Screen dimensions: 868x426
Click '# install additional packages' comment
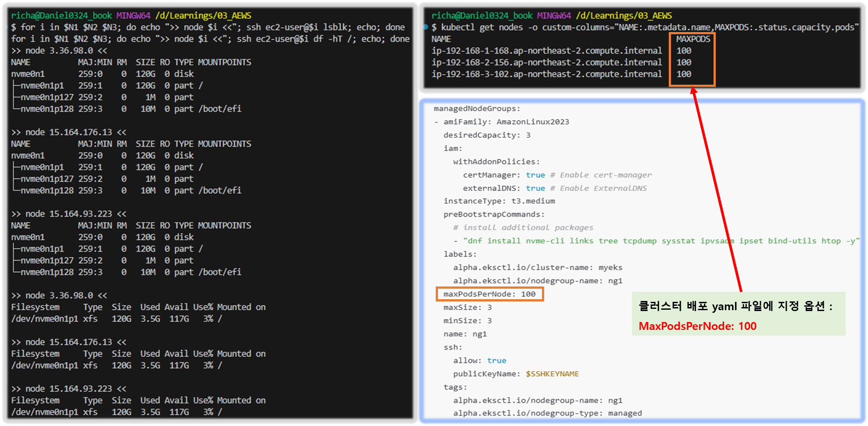point(523,227)
